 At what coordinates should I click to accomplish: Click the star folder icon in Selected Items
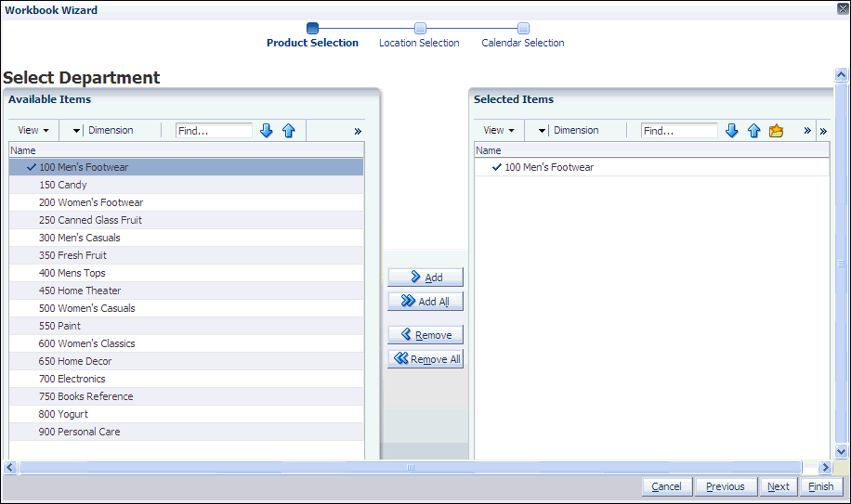click(x=776, y=131)
